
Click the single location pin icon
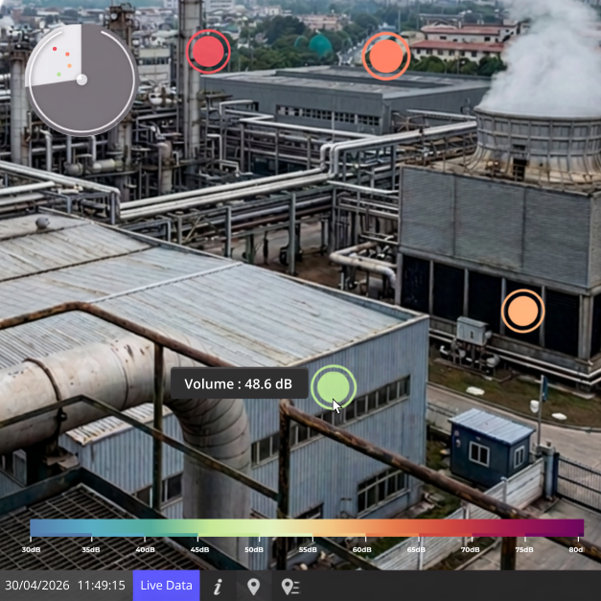253,586
